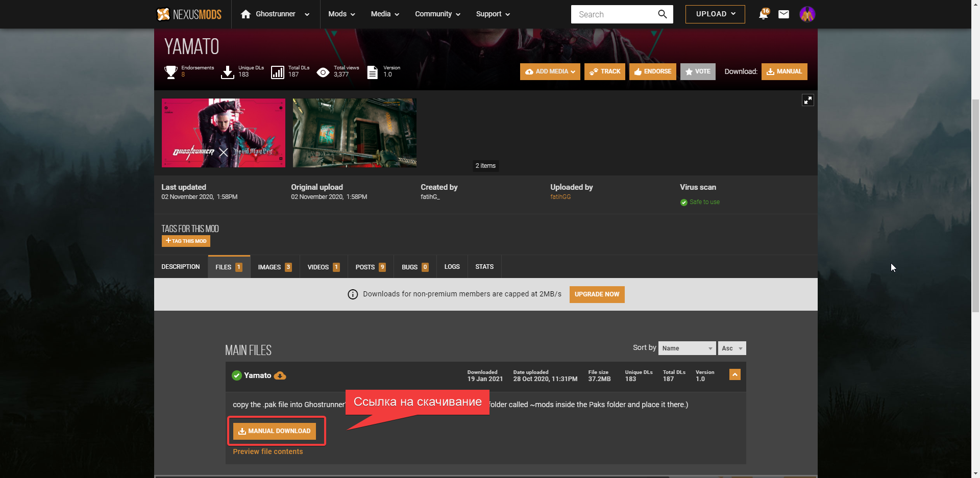The width and height of the screenshot is (980, 478).
Task: Open the Ghostrunner game dropdown
Action: [307, 15]
